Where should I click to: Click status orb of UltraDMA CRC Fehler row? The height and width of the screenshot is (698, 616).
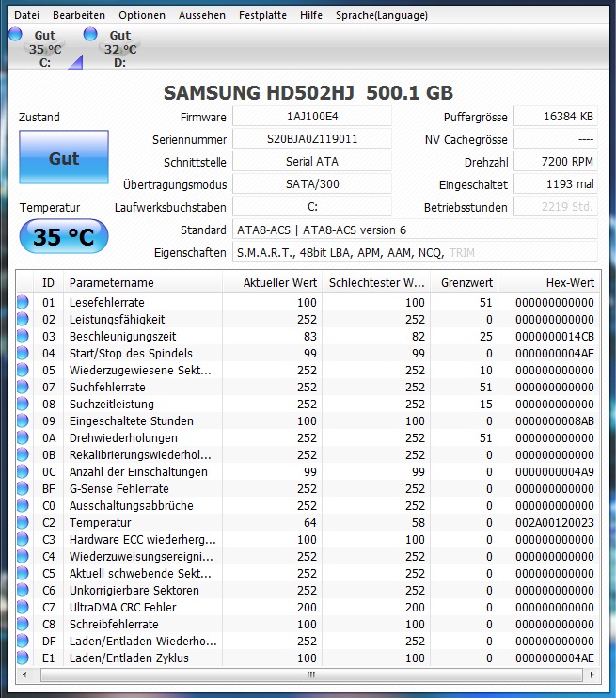coord(23,607)
